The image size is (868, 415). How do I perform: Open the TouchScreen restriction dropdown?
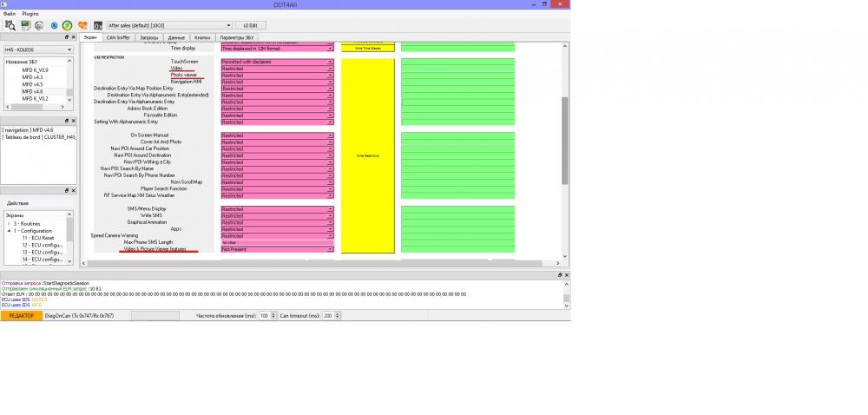click(x=278, y=62)
